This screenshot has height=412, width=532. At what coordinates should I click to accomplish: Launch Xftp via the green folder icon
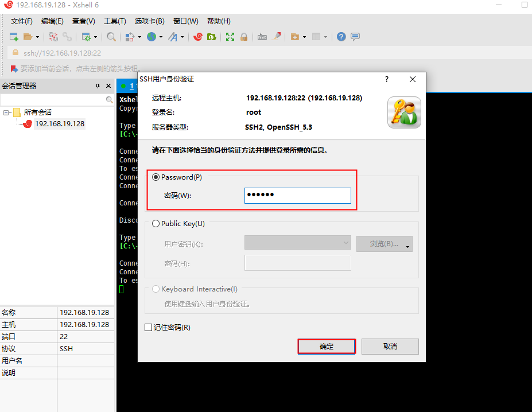212,37
